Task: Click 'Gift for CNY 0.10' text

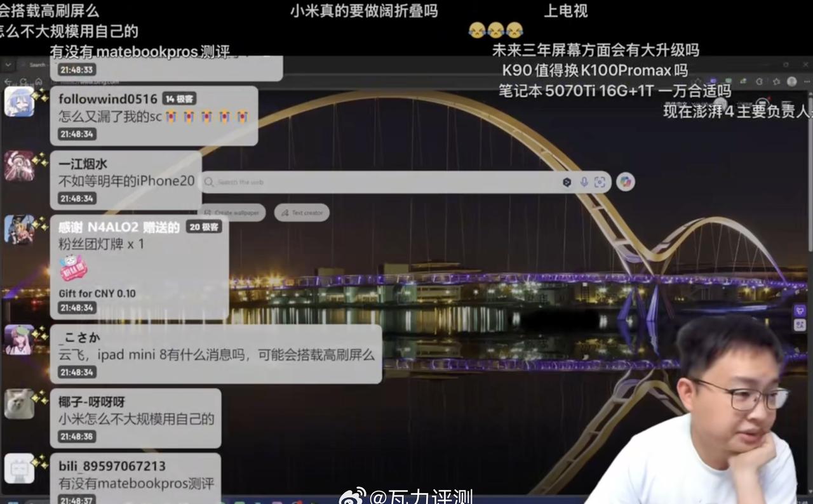Action: 97,294
